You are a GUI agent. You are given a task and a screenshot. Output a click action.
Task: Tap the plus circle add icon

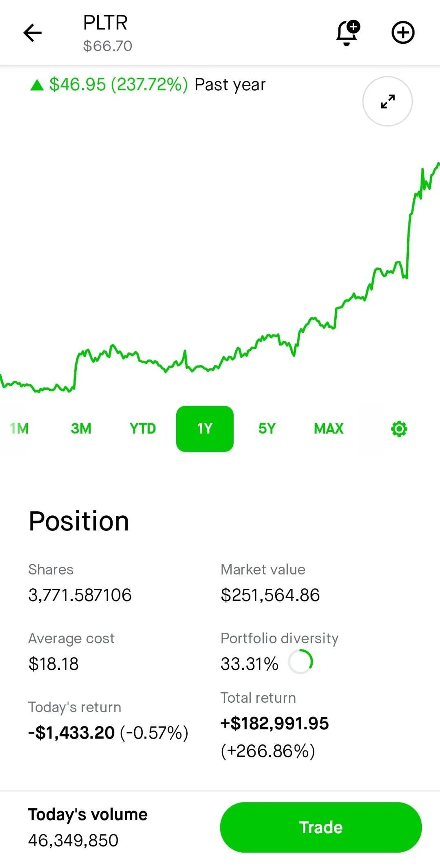tap(403, 33)
